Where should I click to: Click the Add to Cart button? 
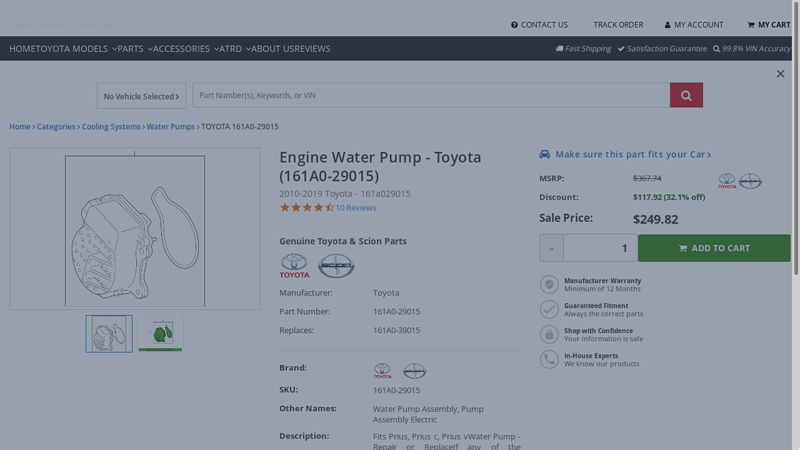click(x=714, y=248)
